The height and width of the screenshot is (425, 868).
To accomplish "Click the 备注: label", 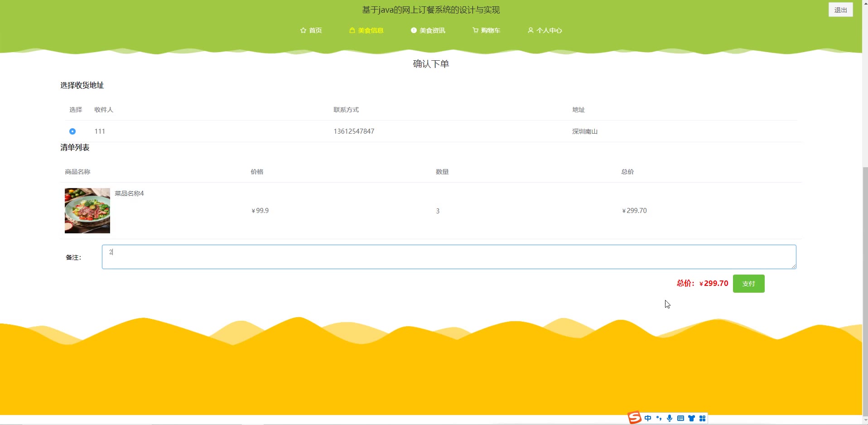I will click(73, 257).
